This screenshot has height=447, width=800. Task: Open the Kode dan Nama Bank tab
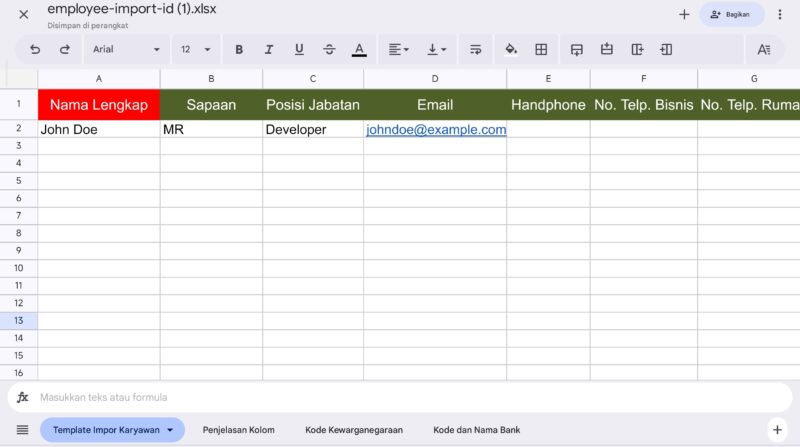[476, 430]
